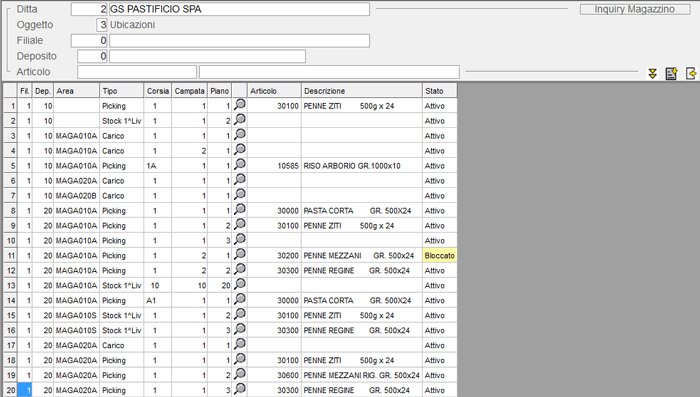Click the Tipo column header
The width and height of the screenshot is (700, 397).
(x=122, y=91)
